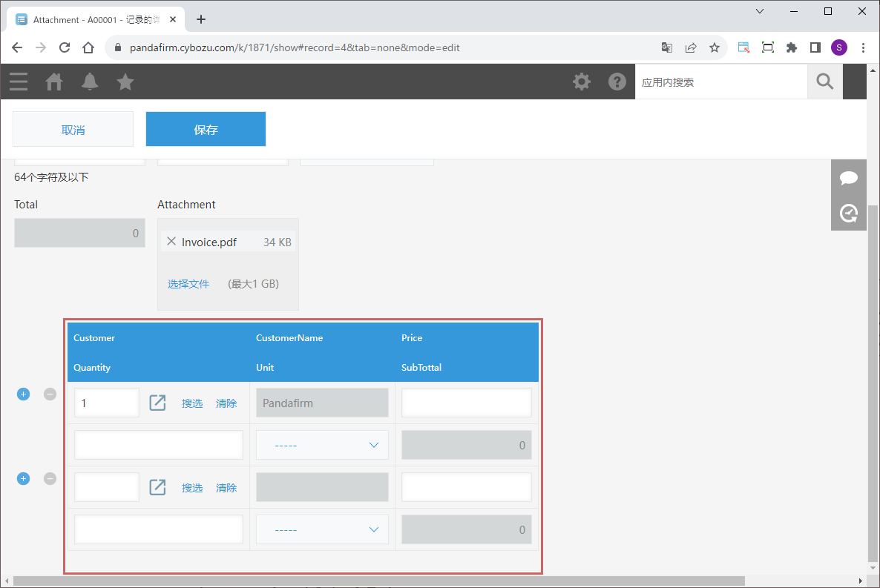Screen dimensions: 880x588
Task: Open the notifications bell
Action: 90,82
